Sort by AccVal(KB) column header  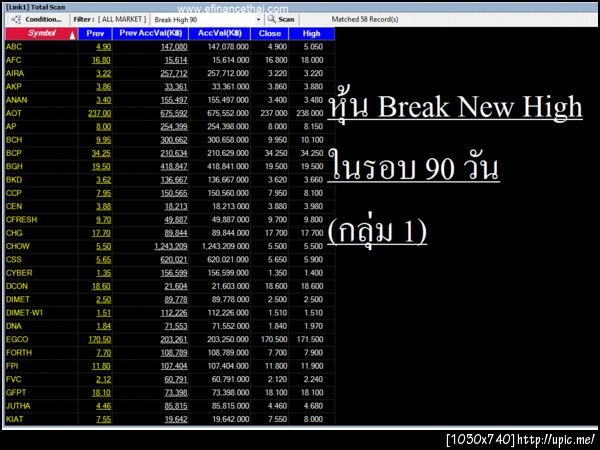(x=220, y=34)
